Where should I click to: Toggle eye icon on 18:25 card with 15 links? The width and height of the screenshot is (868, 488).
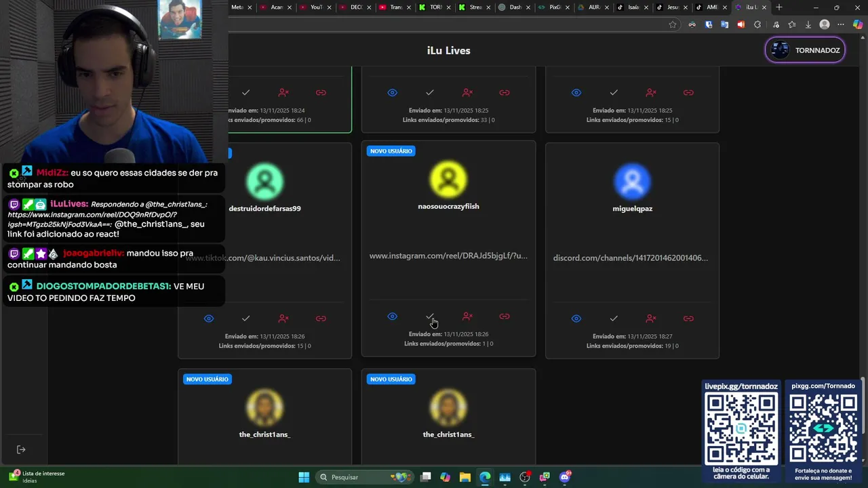pos(576,92)
